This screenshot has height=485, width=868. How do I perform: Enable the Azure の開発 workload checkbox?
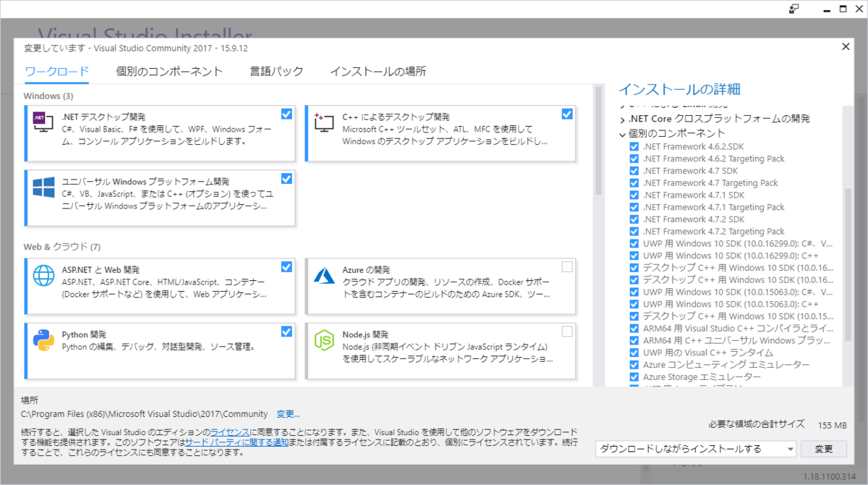coord(566,267)
